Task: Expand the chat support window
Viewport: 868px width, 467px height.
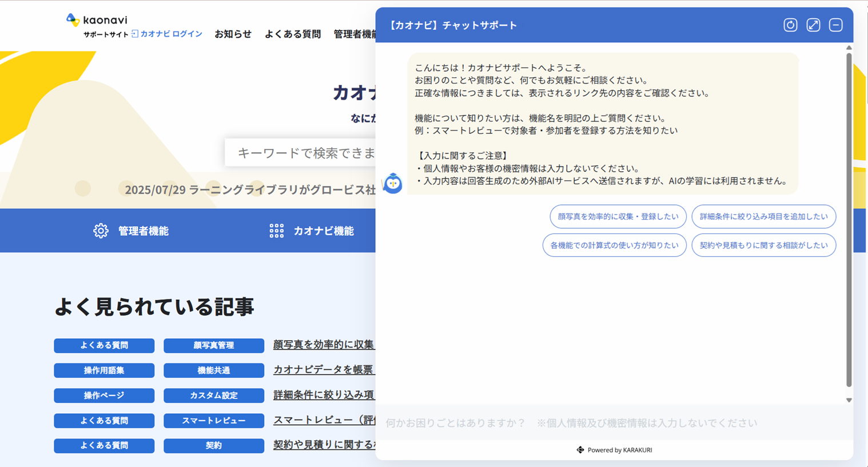Action: pyautogui.click(x=813, y=25)
